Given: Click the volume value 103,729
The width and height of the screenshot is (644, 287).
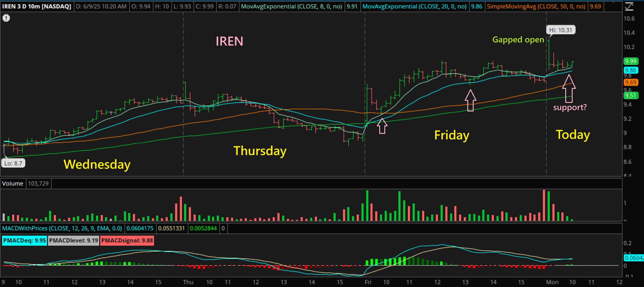Looking at the screenshot, I should (x=38, y=183).
